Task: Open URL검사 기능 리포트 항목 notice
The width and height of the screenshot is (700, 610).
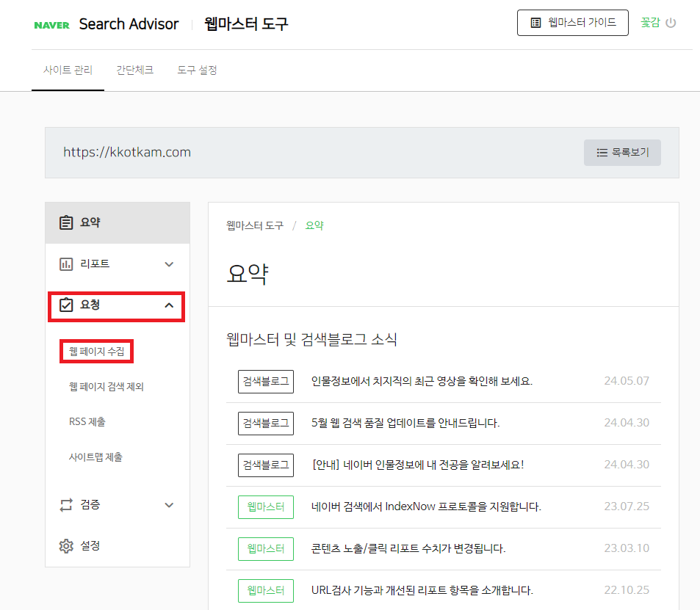Action: point(422,590)
